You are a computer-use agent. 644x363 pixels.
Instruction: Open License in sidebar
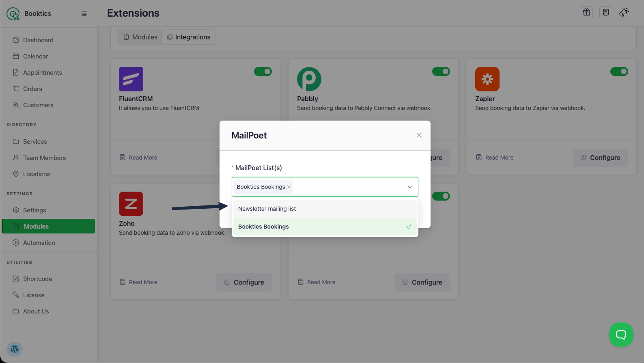pyautogui.click(x=48, y=295)
